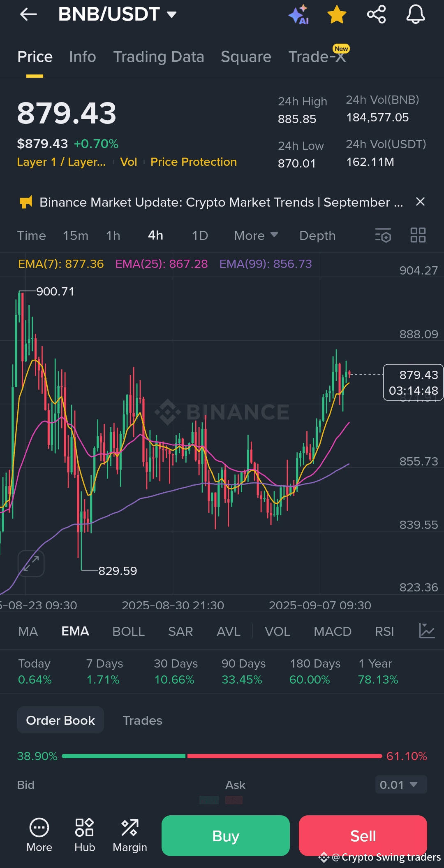Tap the share icon
Image resolution: width=444 pixels, height=868 pixels.
pyautogui.click(x=376, y=14)
